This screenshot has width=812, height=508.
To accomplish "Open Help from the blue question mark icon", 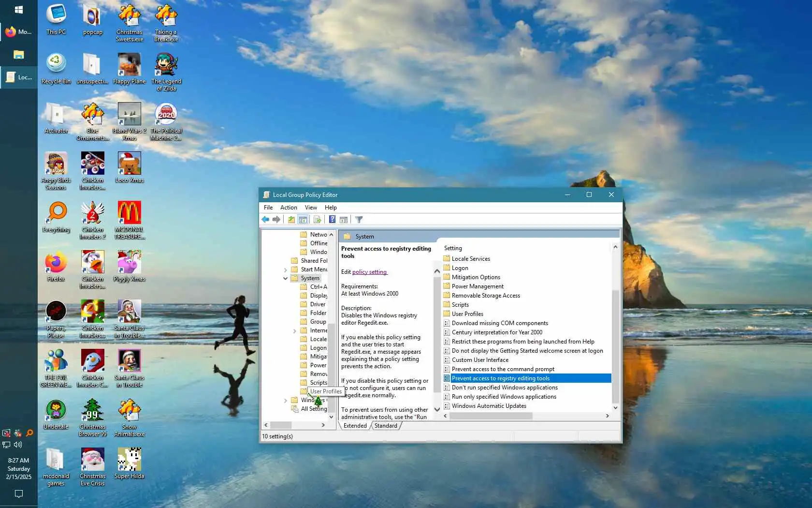I will click(332, 220).
